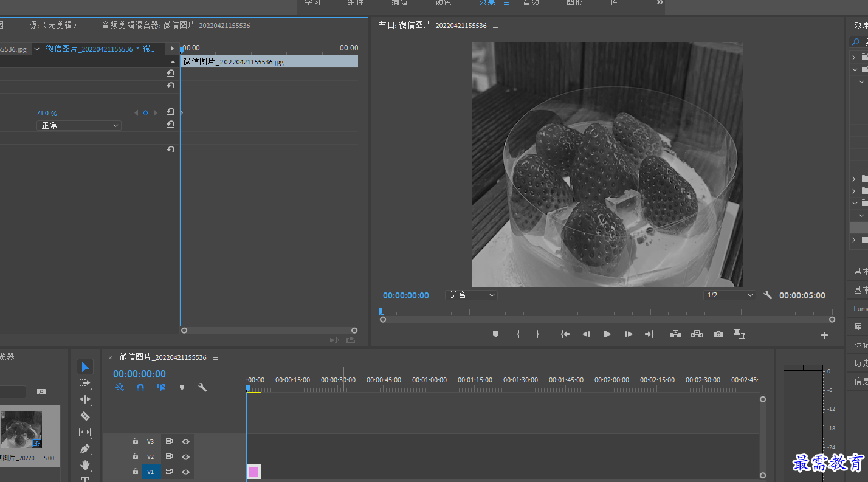868x482 pixels.
Task: Switch to 音频剪辑混合器 tab
Action: point(176,26)
